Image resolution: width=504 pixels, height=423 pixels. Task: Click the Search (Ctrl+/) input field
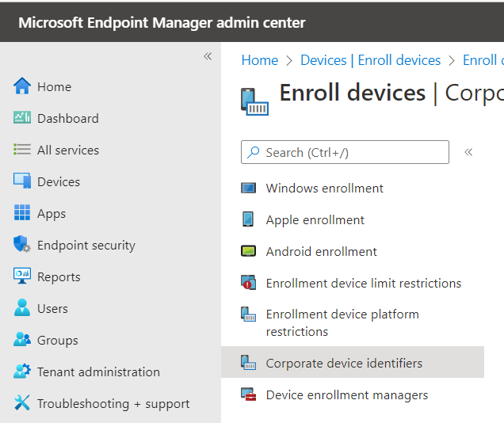345,152
